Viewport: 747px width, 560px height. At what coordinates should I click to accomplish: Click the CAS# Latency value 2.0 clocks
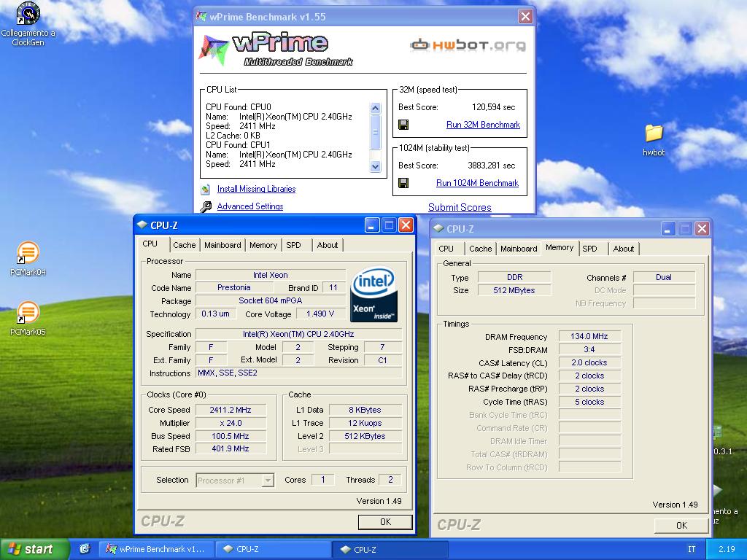point(589,363)
